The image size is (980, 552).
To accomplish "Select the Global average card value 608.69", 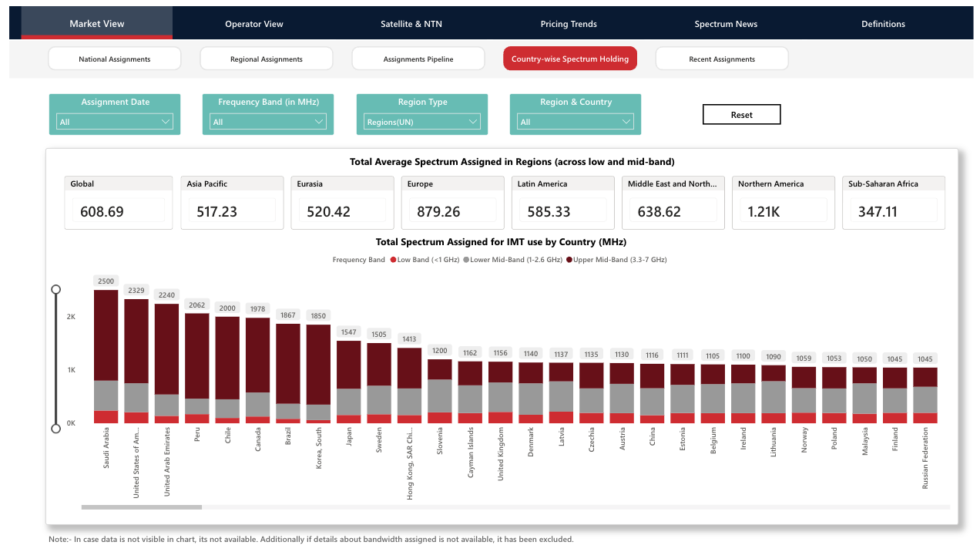I will 102,211.
